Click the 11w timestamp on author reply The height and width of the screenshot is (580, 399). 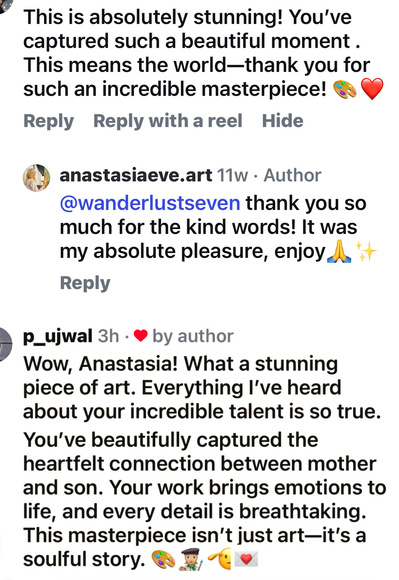[x=232, y=175]
